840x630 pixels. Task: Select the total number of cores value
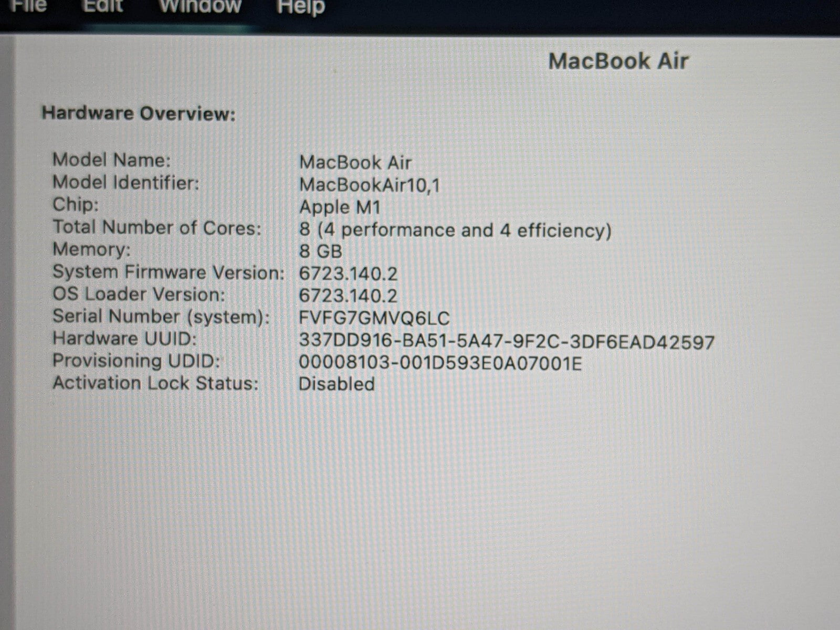click(455, 230)
